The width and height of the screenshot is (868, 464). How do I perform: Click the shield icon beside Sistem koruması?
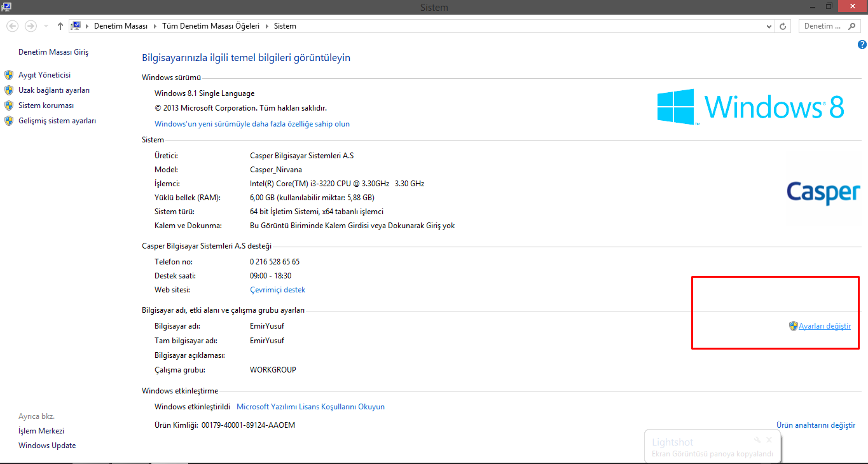pyautogui.click(x=9, y=106)
